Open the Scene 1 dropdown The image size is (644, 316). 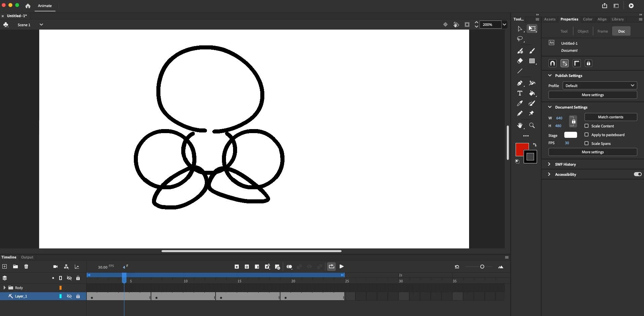(41, 25)
